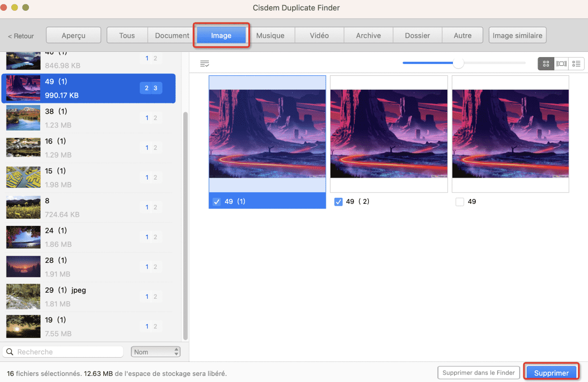Open the Image similaire tab
The height and width of the screenshot is (382, 588).
517,36
